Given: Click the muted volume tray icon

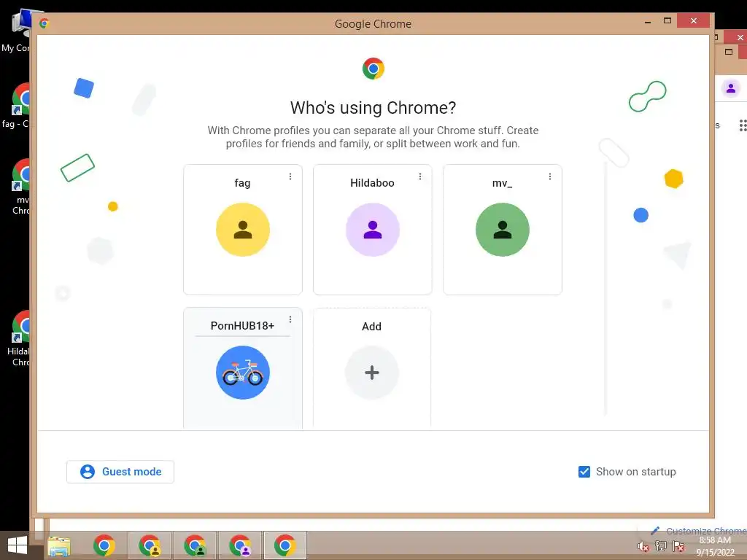Looking at the screenshot, I should pos(643,546).
